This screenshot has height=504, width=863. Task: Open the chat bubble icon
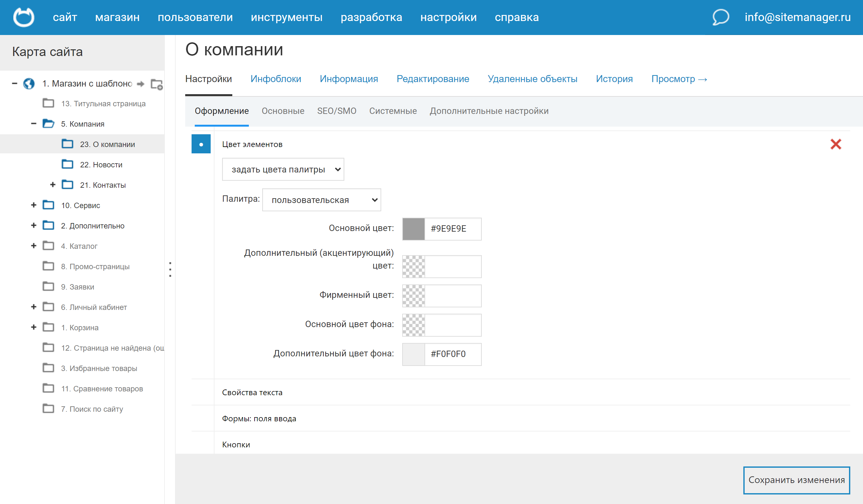click(720, 17)
